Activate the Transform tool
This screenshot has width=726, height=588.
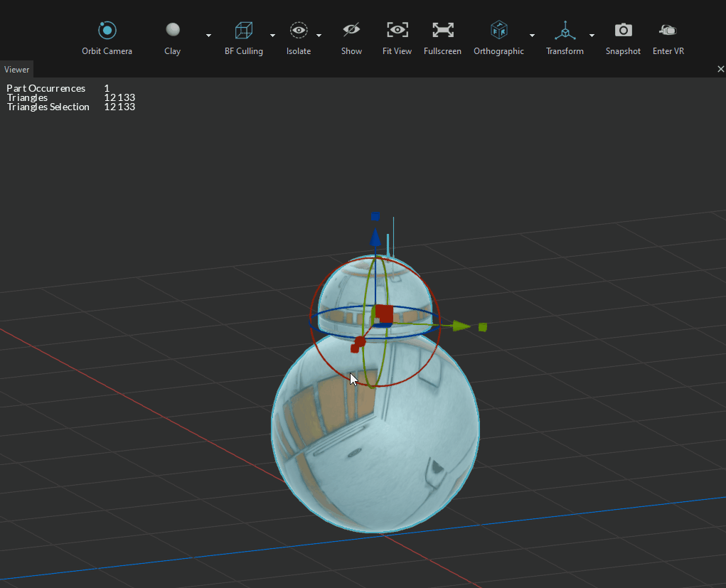point(565,31)
